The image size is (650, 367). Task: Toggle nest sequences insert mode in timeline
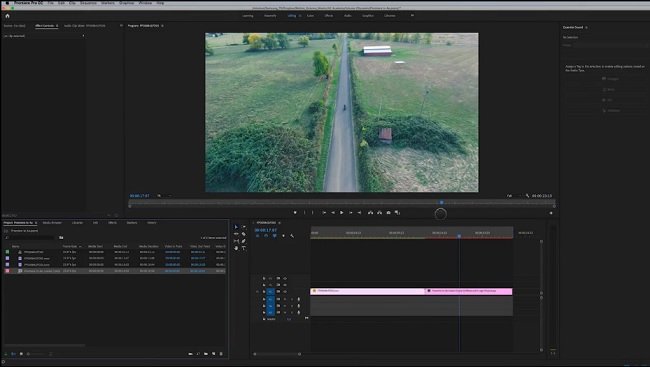pos(257,236)
